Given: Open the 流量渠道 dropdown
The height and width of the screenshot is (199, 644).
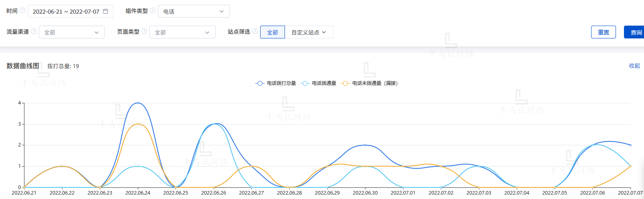Looking at the screenshot, I should pos(72,32).
